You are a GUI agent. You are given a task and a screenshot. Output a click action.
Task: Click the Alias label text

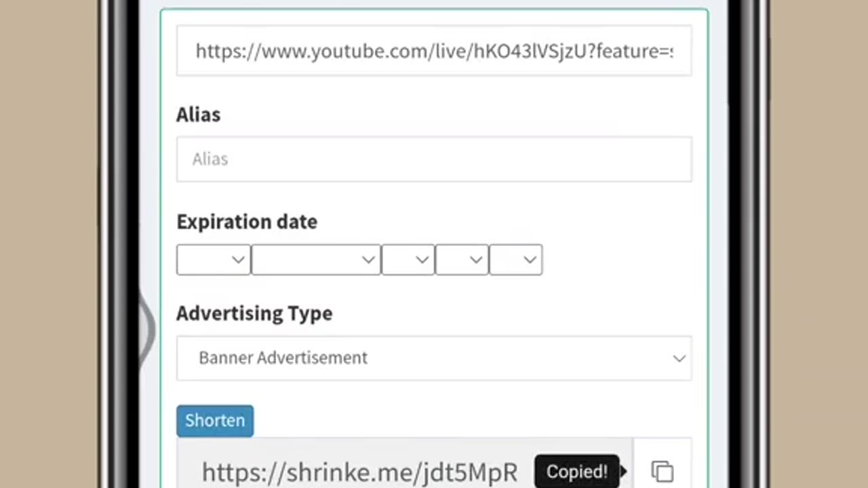(198, 115)
